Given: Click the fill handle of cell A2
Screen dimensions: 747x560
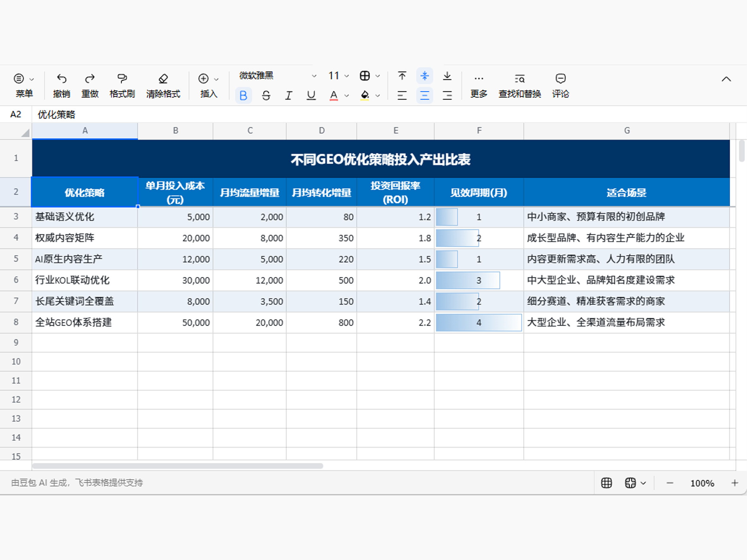Looking at the screenshot, I should [138, 207].
